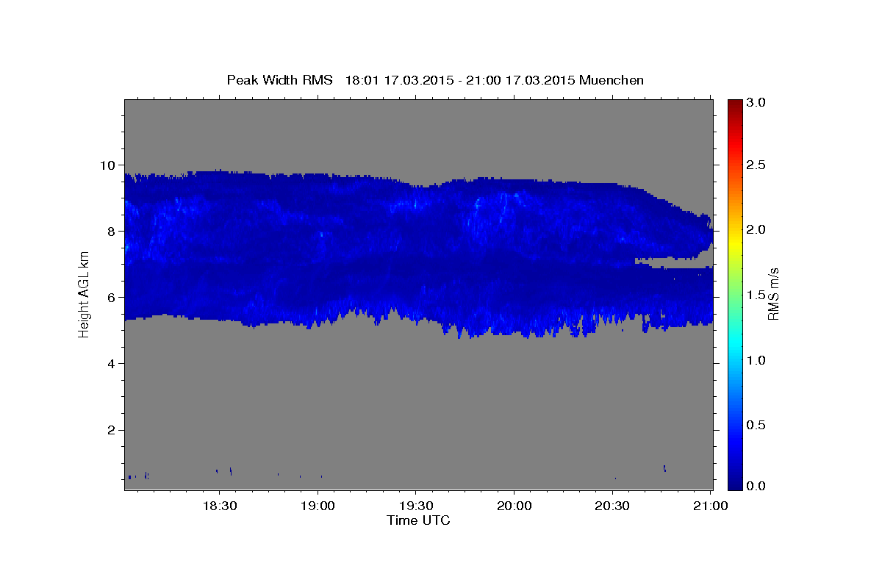This screenshot has width=882, height=588.
Task: Click the '19:00' time axis label
Action: [318, 506]
